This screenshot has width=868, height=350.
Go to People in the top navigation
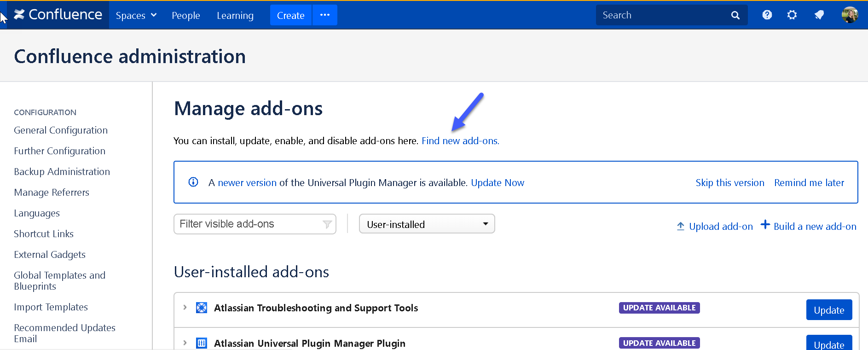click(x=185, y=16)
